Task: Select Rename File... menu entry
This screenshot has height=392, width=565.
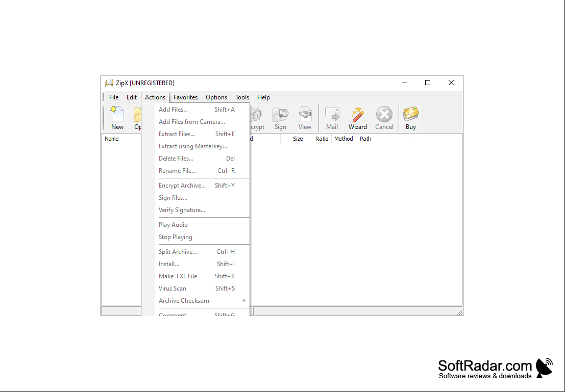Action: (195, 171)
